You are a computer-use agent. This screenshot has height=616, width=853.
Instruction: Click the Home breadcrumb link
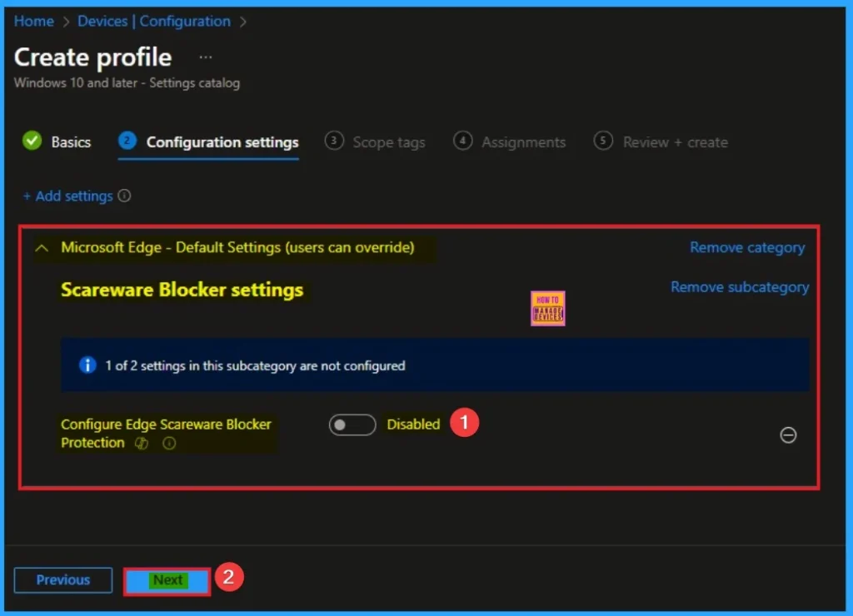[x=33, y=21]
